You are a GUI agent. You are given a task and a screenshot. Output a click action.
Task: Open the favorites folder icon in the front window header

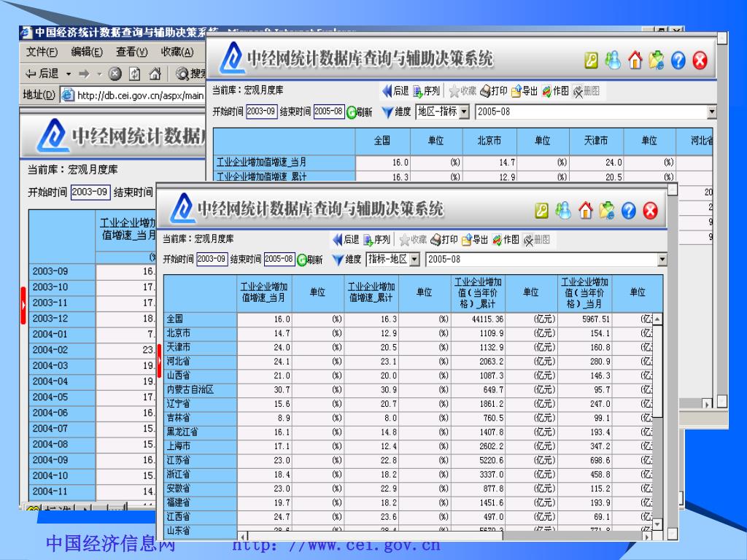607,211
